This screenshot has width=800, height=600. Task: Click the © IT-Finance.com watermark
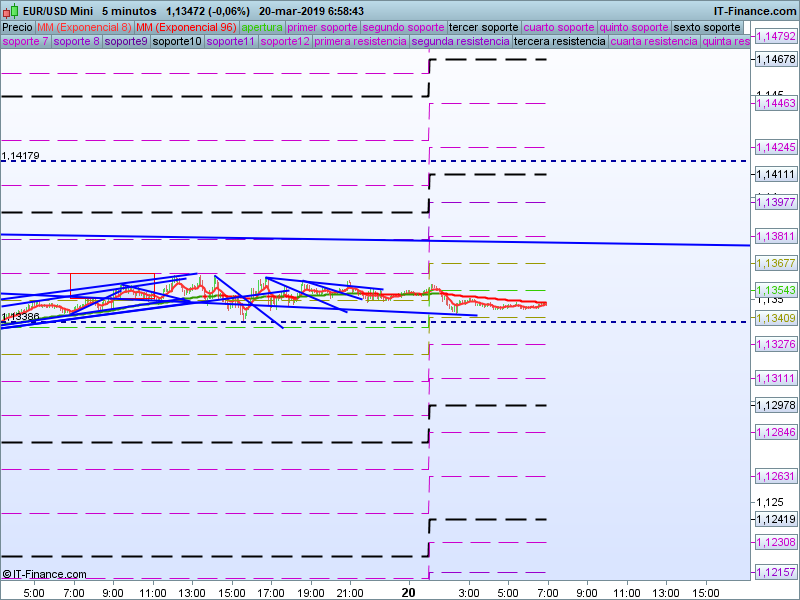tap(45, 574)
